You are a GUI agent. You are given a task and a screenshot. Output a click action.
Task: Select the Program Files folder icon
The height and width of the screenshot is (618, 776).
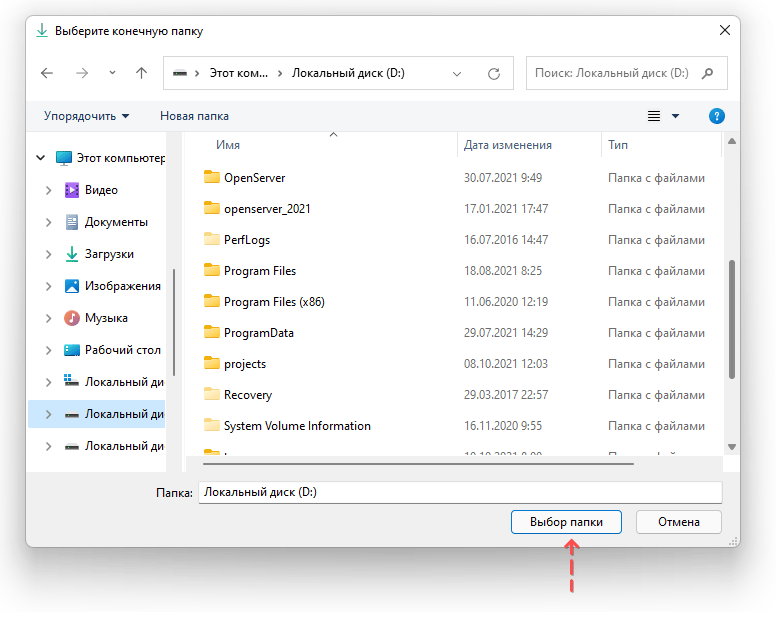point(212,270)
